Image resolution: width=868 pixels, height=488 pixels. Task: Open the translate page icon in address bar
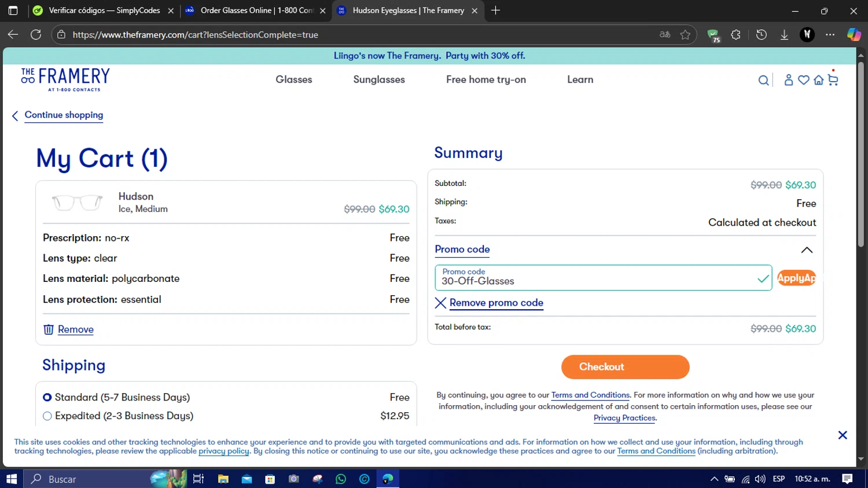coord(665,35)
